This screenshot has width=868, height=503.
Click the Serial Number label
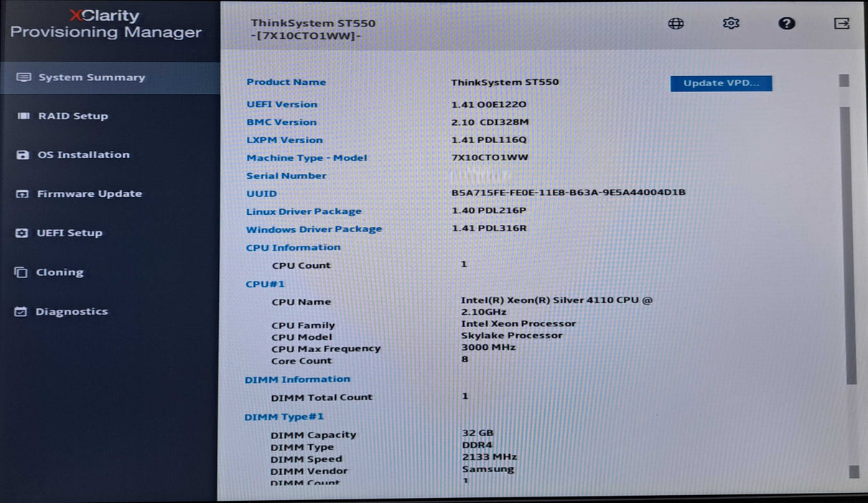(x=286, y=175)
